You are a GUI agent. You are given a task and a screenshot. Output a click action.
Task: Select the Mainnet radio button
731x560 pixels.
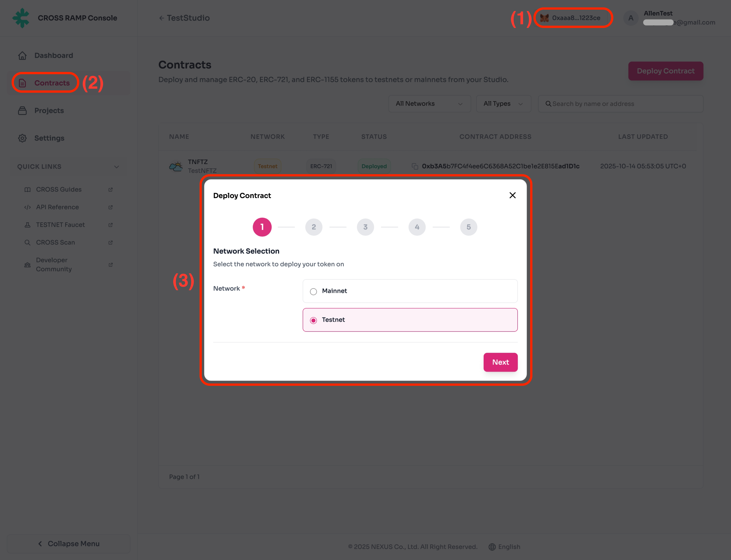tap(313, 292)
